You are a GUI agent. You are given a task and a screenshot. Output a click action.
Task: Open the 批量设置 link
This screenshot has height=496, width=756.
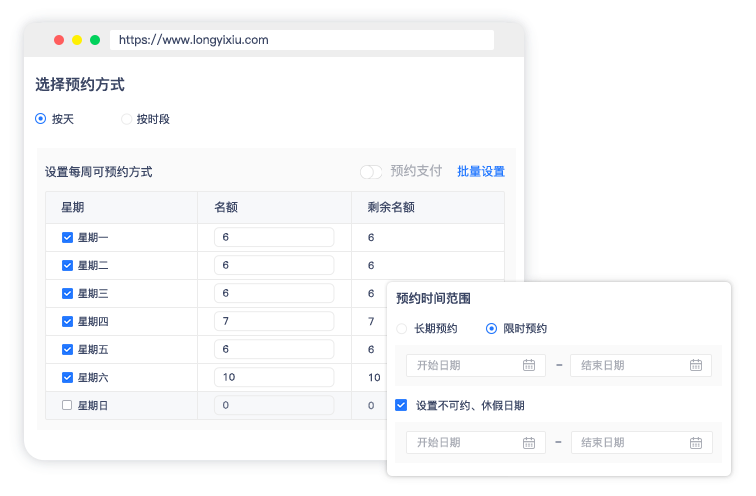point(481,172)
